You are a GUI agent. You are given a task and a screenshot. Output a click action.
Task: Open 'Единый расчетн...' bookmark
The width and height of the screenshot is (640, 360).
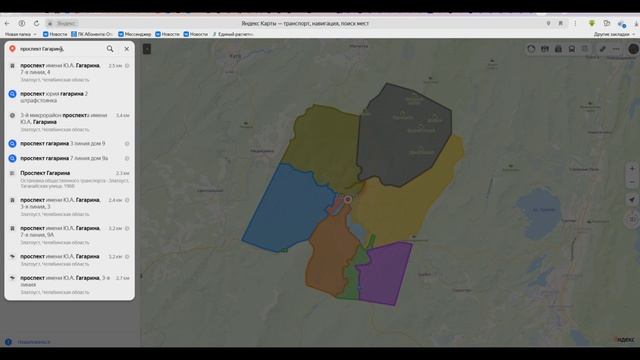tap(233, 34)
